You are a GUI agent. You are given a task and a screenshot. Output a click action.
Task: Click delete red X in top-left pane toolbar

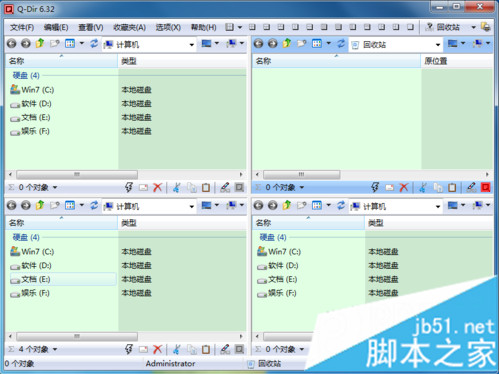[157, 187]
